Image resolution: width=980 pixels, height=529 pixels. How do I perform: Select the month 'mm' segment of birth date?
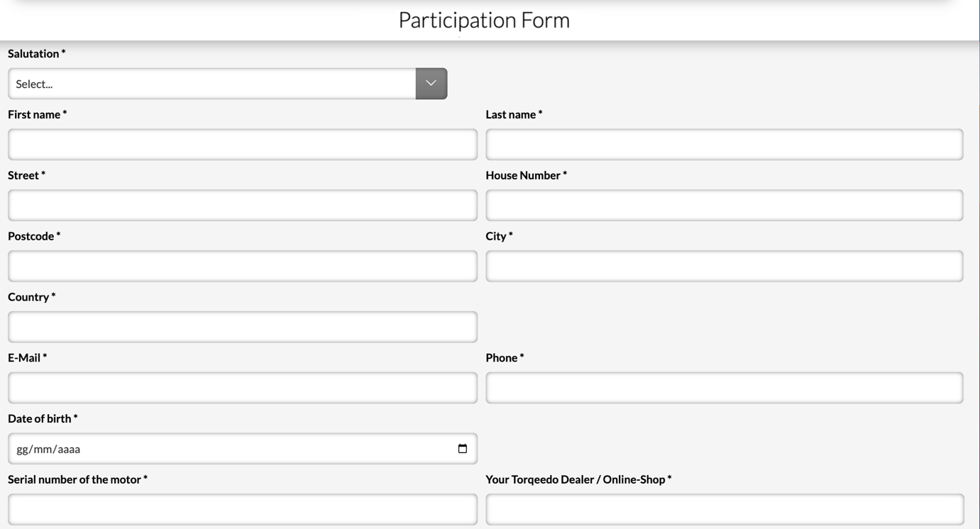(40, 450)
